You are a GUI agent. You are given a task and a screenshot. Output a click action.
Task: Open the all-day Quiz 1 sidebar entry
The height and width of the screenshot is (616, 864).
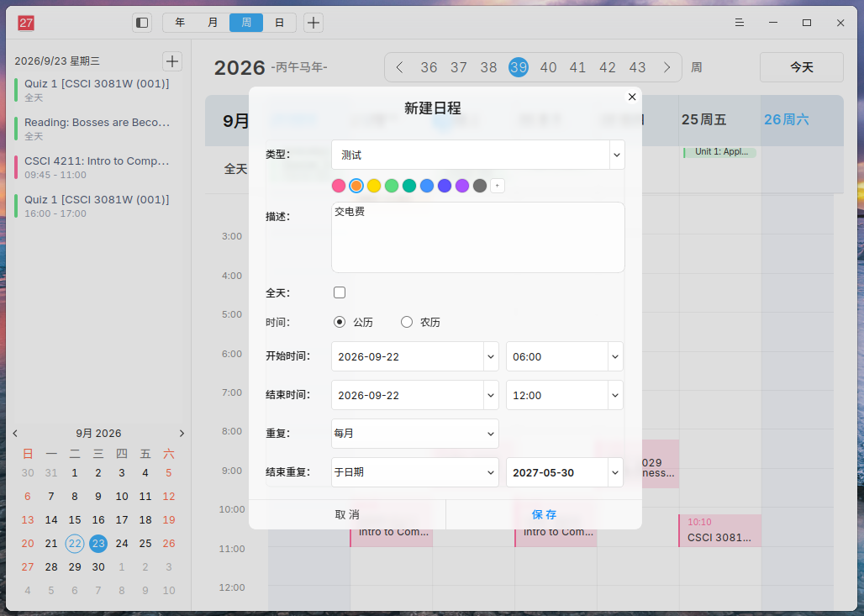[x=98, y=91]
